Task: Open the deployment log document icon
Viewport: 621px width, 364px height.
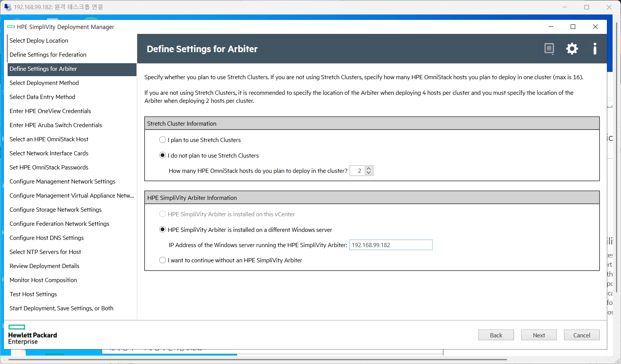Action: click(x=549, y=49)
